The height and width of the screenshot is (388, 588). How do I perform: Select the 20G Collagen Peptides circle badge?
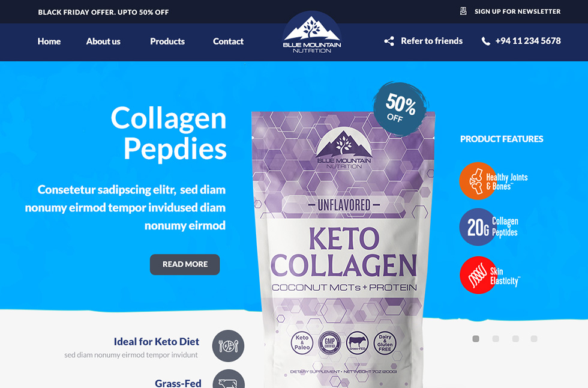point(478,227)
